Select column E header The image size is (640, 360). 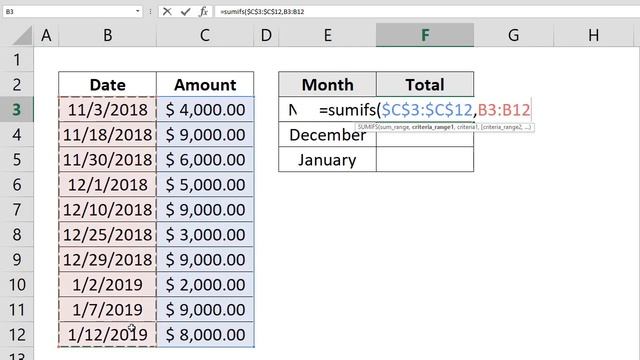point(327,35)
